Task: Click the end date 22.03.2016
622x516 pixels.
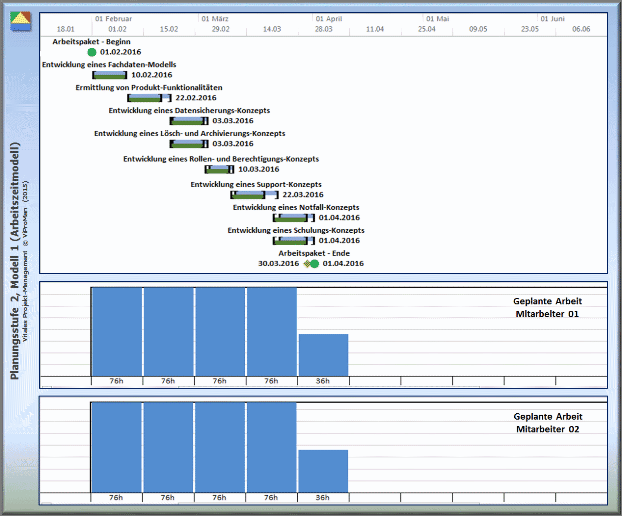Action: click(x=303, y=195)
